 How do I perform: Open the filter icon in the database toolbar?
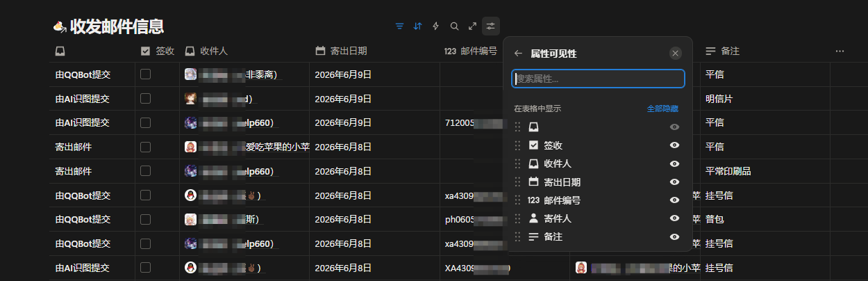(399, 26)
